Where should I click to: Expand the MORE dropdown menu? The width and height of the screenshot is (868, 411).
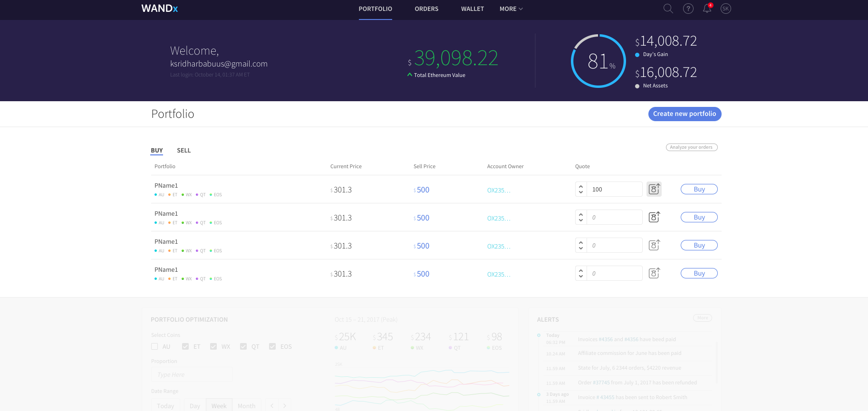(x=511, y=9)
